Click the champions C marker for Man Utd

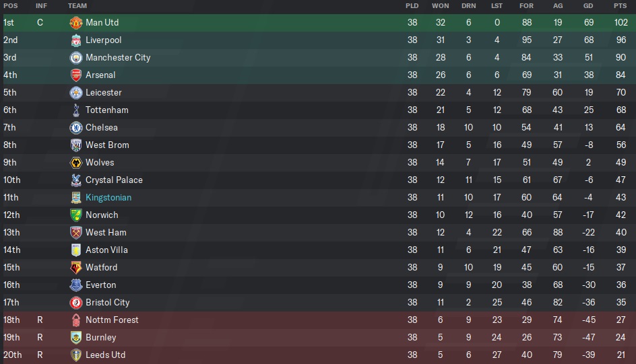pos(40,23)
